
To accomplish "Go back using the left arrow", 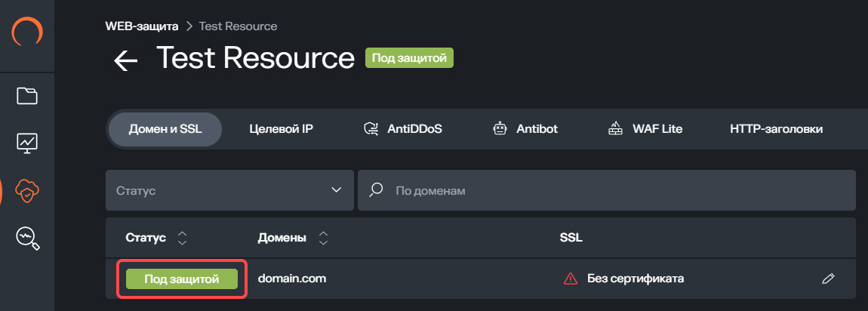I will click(x=125, y=60).
